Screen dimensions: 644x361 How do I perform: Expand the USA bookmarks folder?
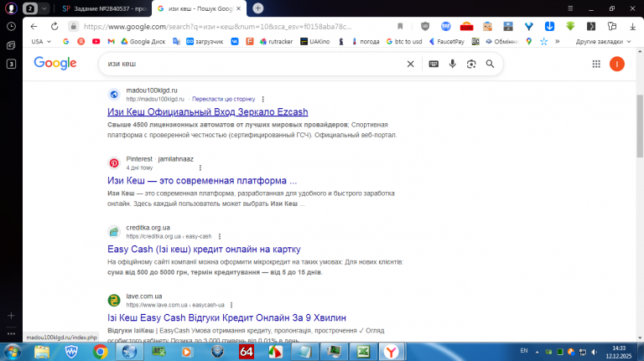pyautogui.click(x=41, y=41)
